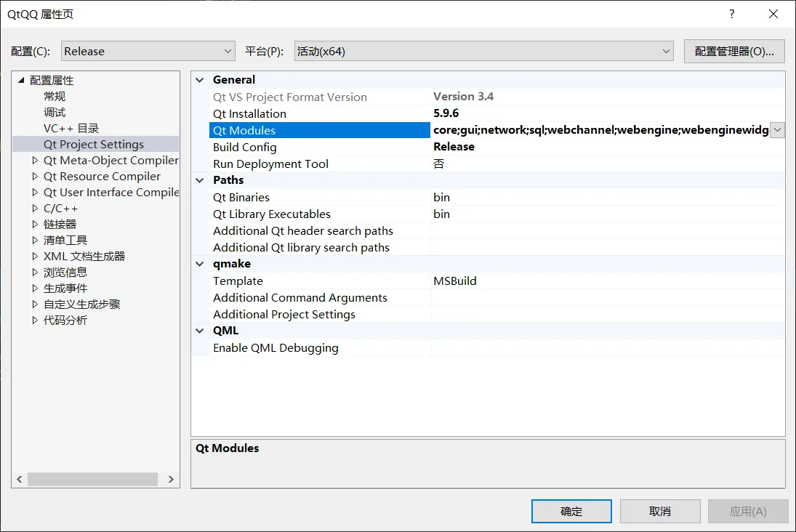Click the empty Additional Qt library search paths value field
This screenshot has height=532, width=796.
click(608, 248)
